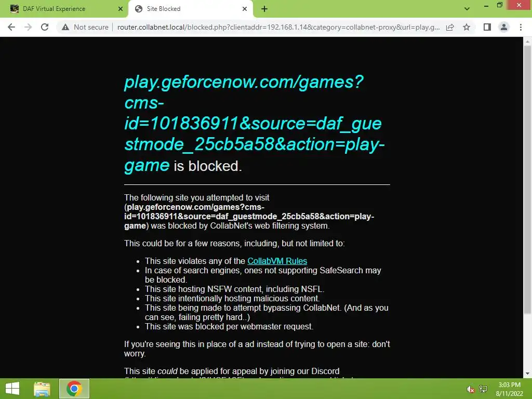This screenshot has height=399, width=532.
Task: Expand the tab search dropdown chevron
Action: (x=467, y=9)
